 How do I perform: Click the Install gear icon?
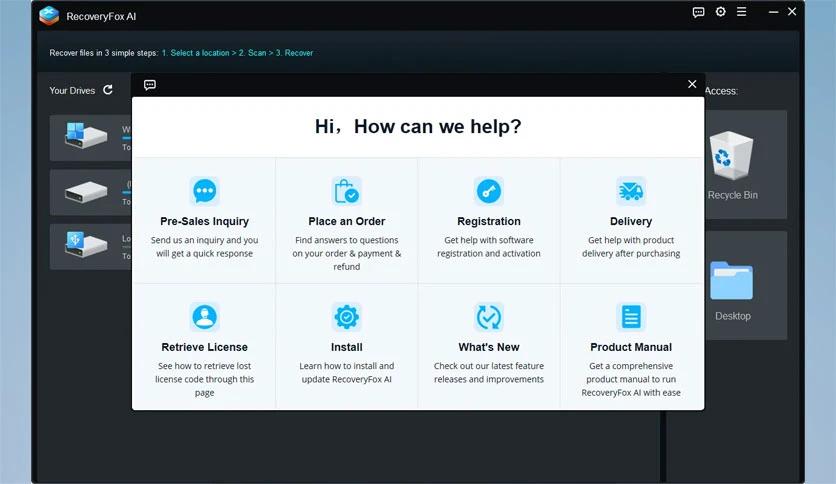pos(346,317)
